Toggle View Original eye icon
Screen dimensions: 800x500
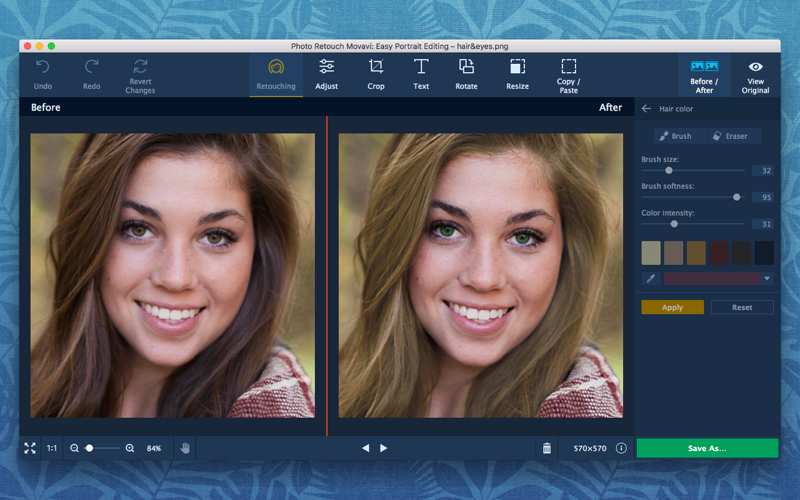(x=756, y=67)
